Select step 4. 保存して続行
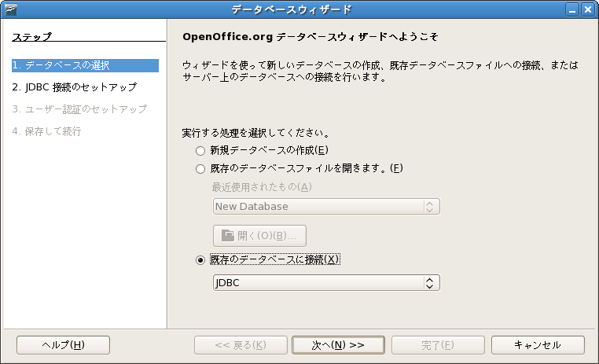Screen dimensions: 599x364 pos(46,131)
